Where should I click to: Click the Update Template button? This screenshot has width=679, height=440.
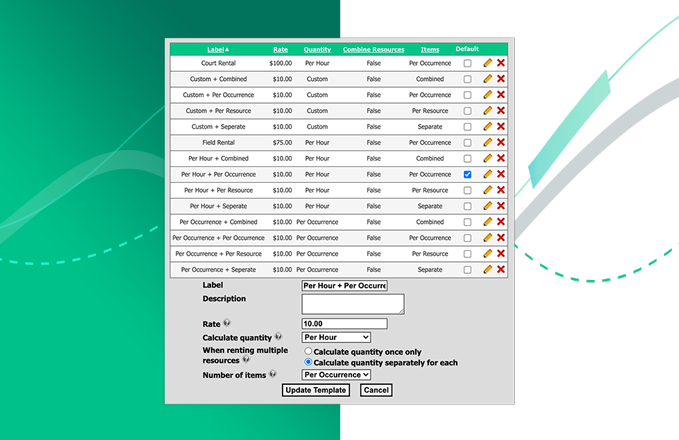coord(316,390)
